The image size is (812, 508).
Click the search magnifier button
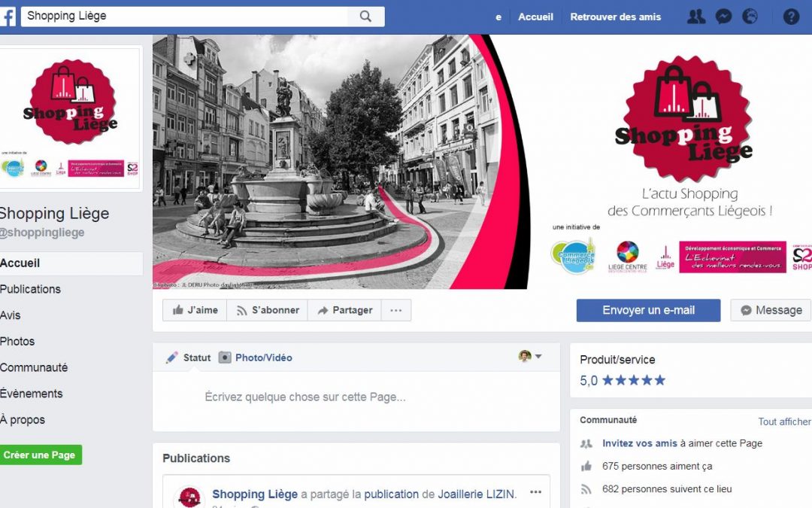(365, 16)
